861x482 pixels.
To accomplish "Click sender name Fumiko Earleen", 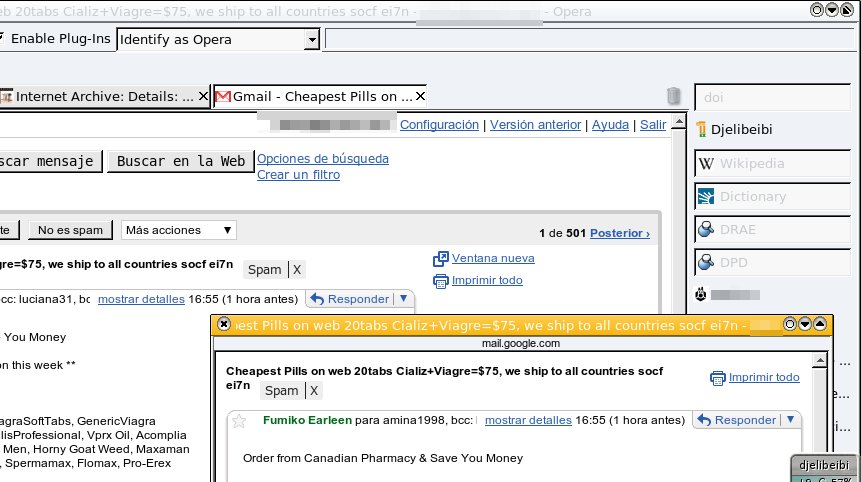I will coord(308,420).
